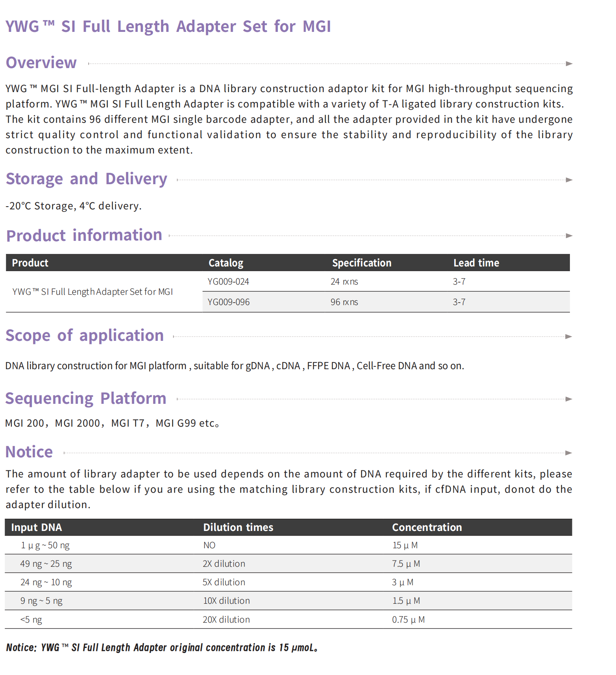
Task: Click the 'Sequencing Platform' heading
Action: tap(86, 399)
